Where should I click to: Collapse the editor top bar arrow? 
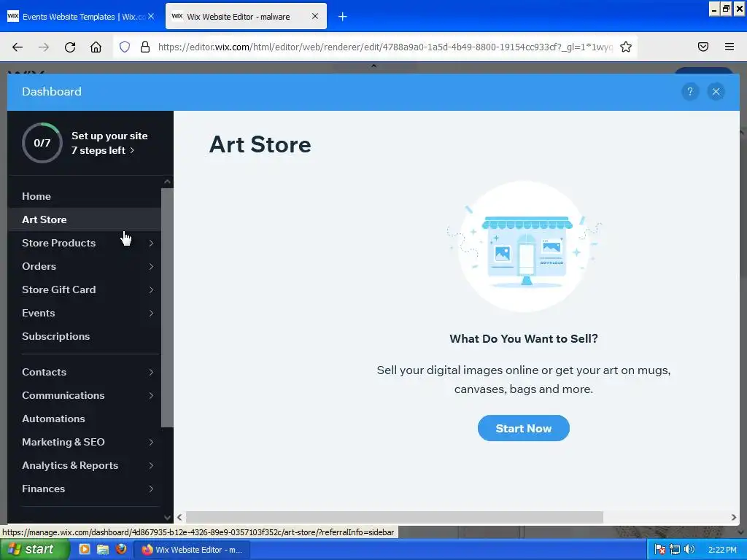pos(374,66)
